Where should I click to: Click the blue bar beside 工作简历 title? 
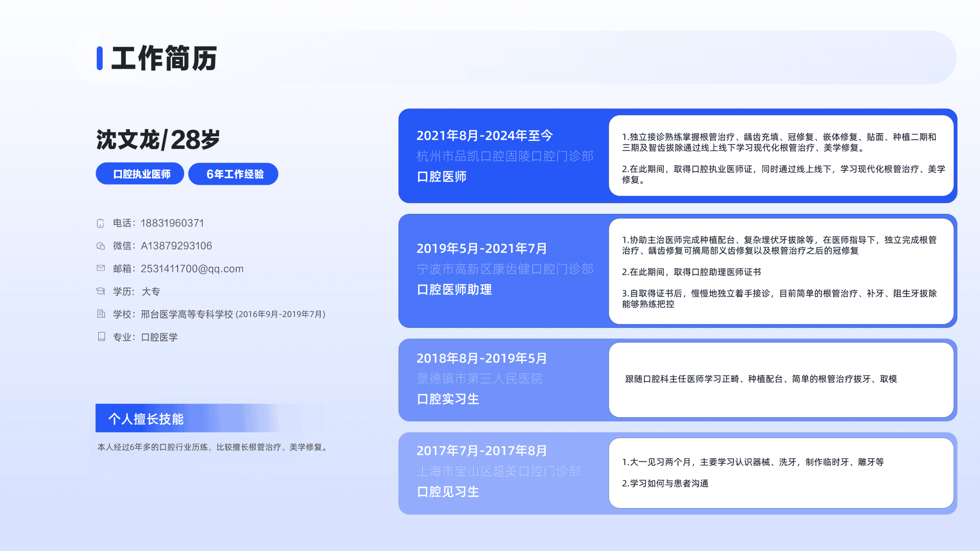[100, 58]
